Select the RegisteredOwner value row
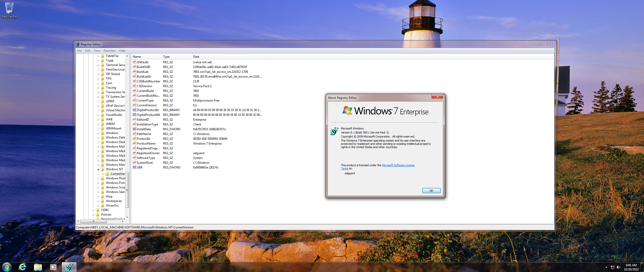The width and height of the screenshot is (644, 272). pyautogui.click(x=197, y=153)
